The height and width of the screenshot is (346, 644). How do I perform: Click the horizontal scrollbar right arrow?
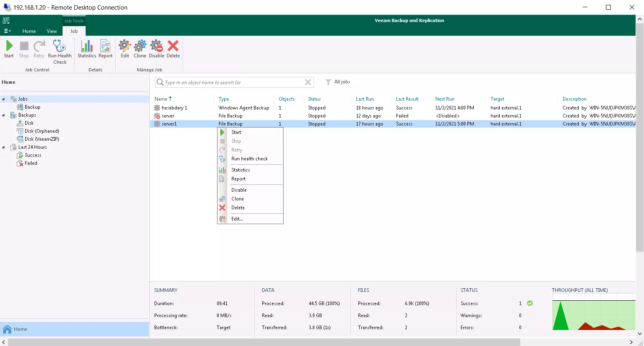(x=631, y=342)
